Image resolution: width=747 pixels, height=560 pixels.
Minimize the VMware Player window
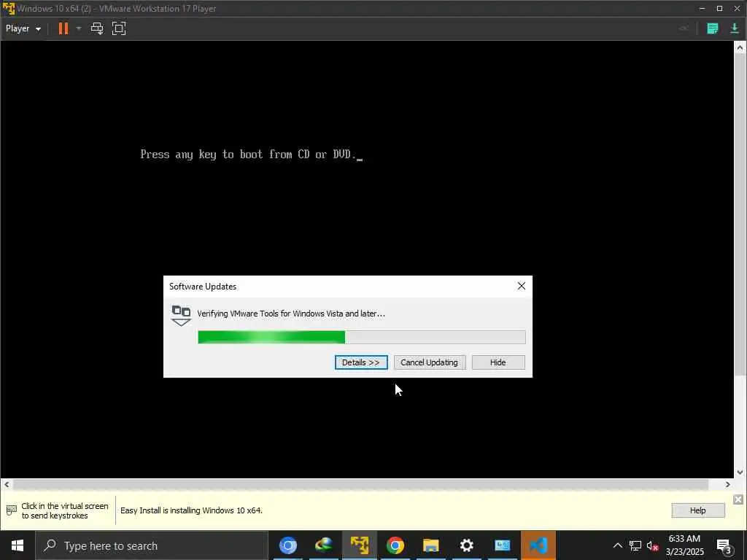click(x=702, y=9)
